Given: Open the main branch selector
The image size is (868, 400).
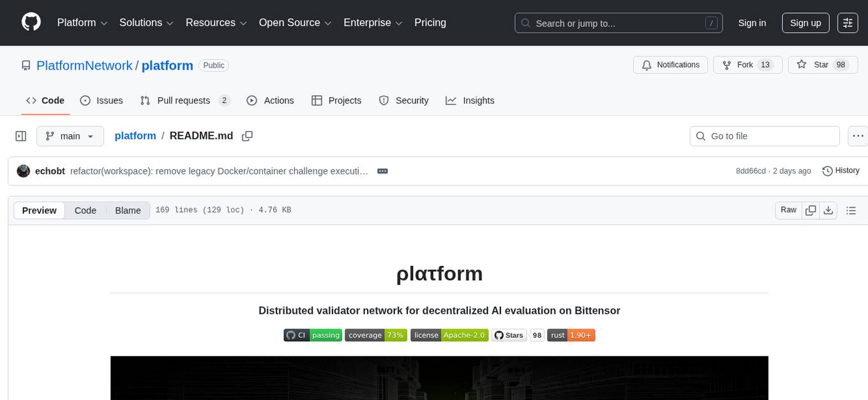Looking at the screenshot, I should [70, 135].
